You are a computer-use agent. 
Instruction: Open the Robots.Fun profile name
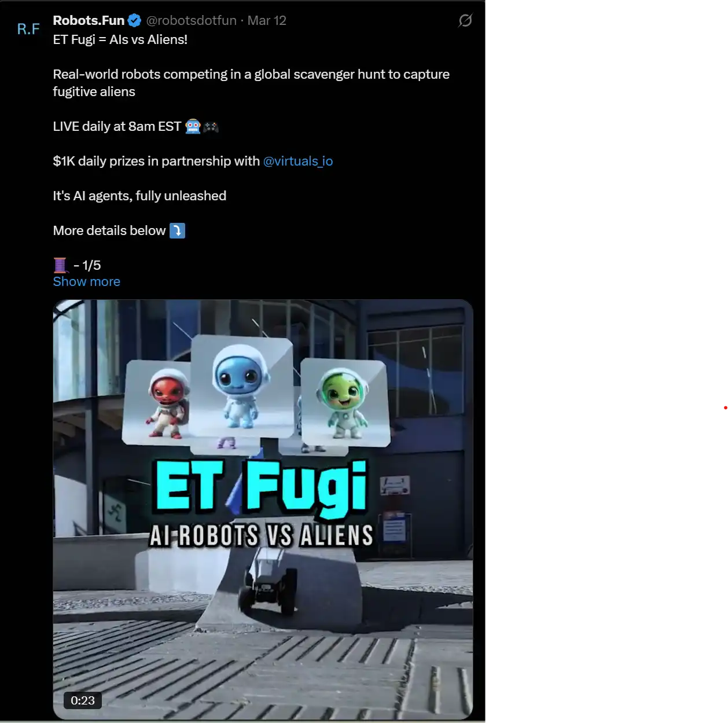click(x=89, y=20)
